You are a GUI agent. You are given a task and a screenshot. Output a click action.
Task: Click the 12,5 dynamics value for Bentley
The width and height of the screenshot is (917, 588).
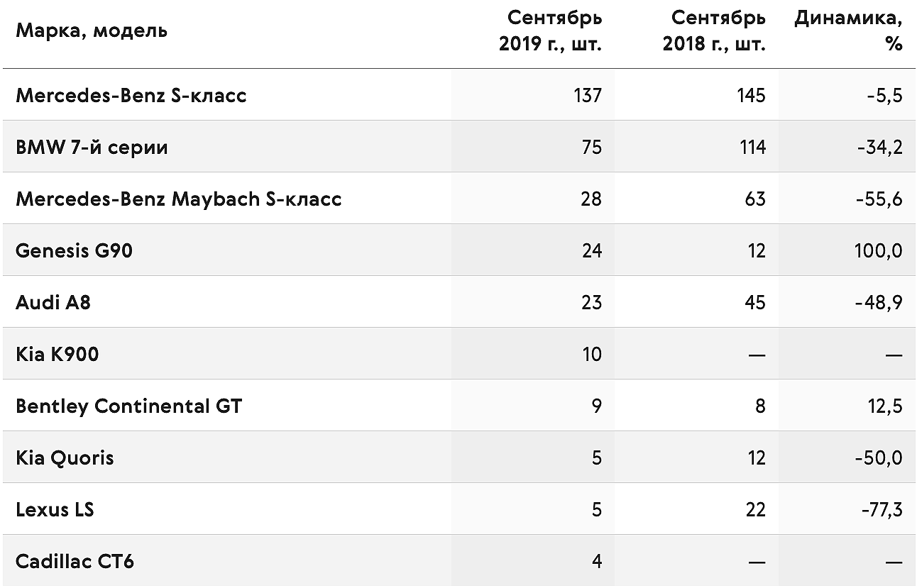pyautogui.click(x=885, y=406)
